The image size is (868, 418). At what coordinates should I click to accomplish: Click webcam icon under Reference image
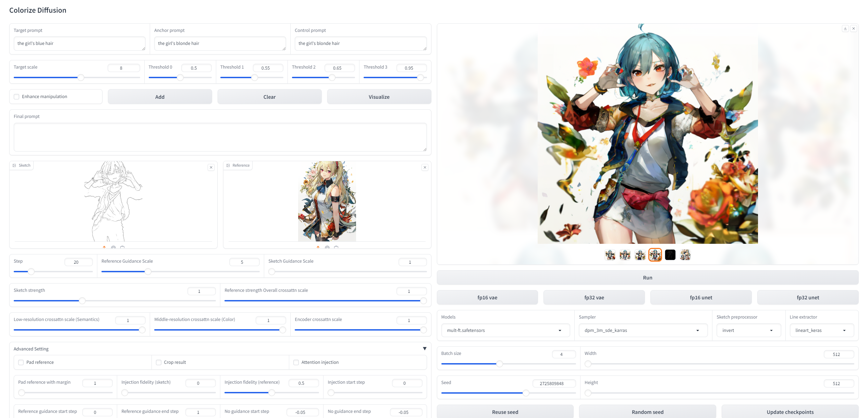tap(327, 247)
